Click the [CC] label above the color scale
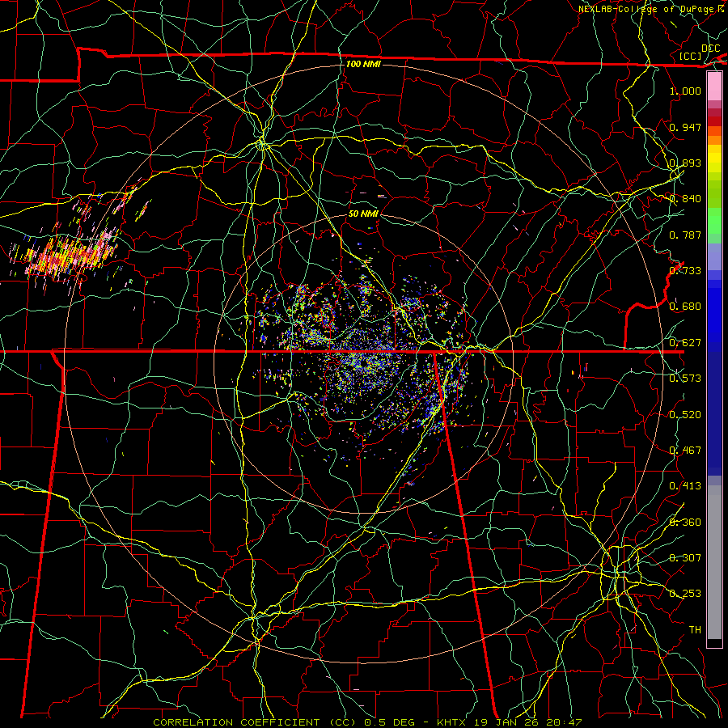728x728 pixels. 691,56
